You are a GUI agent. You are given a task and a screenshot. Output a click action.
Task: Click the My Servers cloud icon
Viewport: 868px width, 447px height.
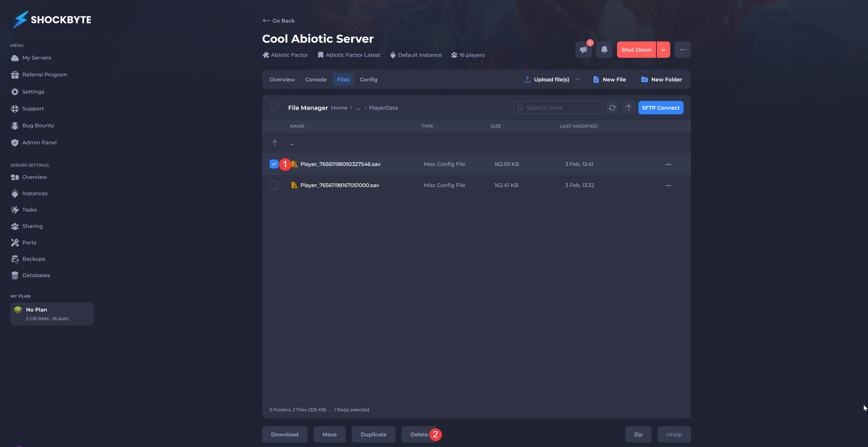pyautogui.click(x=15, y=58)
